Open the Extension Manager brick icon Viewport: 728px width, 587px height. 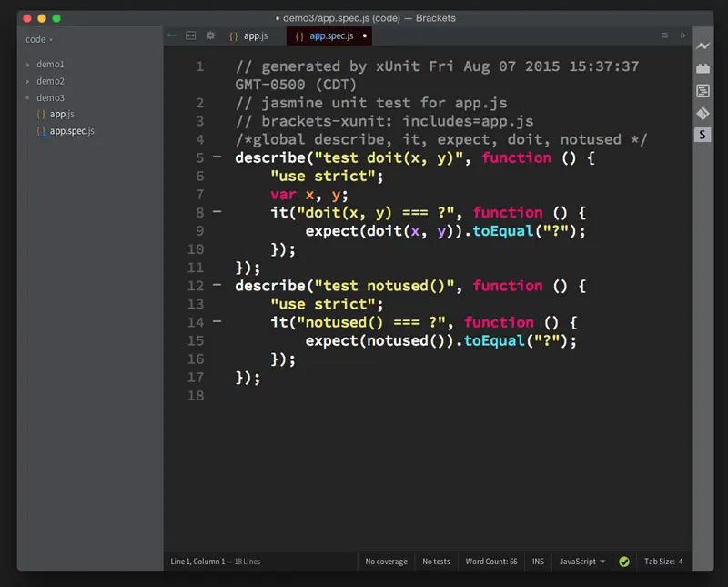pyautogui.click(x=703, y=68)
